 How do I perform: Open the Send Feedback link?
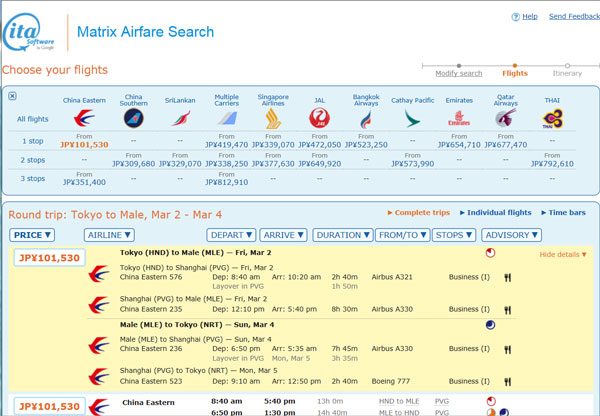click(x=574, y=16)
